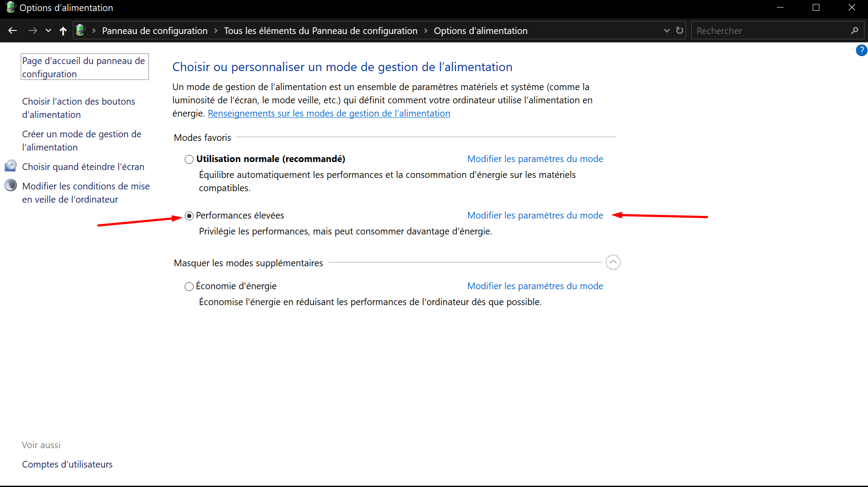This screenshot has width=868, height=487.
Task: Click Panneau de configuration breadcrumb
Action: click(x=155, y=31)
